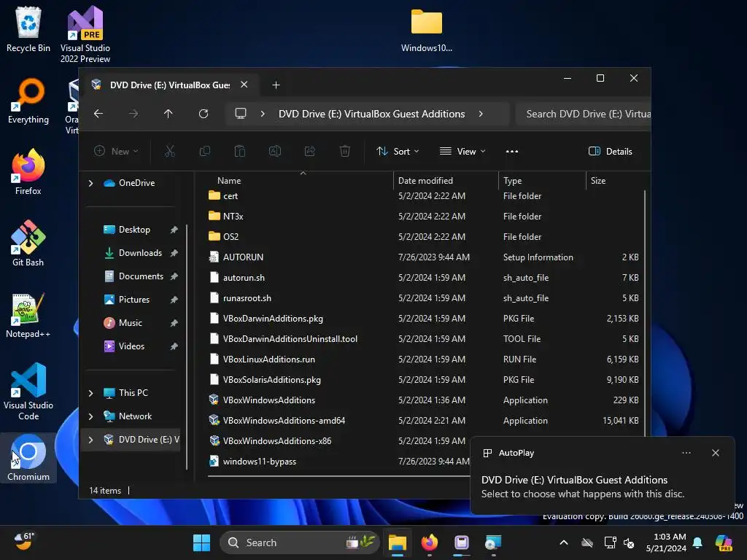Sort by the Type column header

[542, 181]
